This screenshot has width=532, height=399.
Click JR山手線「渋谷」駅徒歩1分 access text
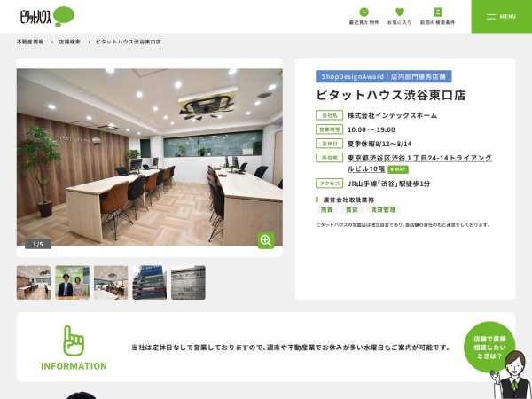(x=388, y=184)
